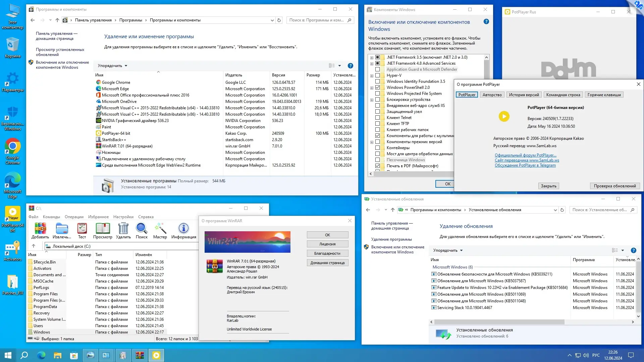Switch to the Авторство tab in PotPlayer about dialog

coord(491,95)
